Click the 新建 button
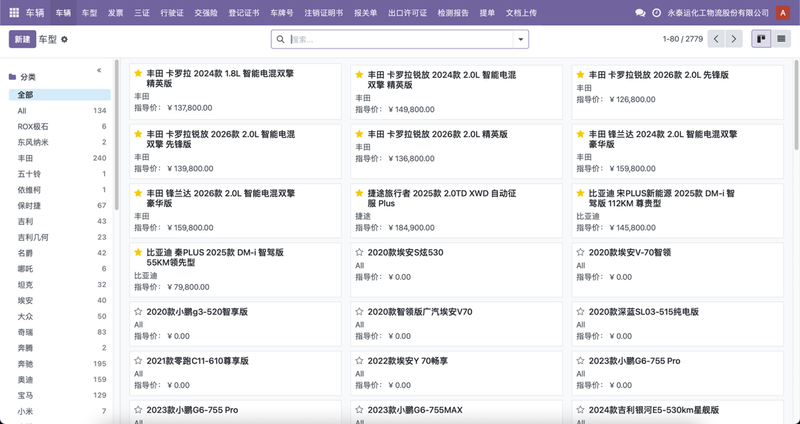800x424 pixels. tap(22, 39)
